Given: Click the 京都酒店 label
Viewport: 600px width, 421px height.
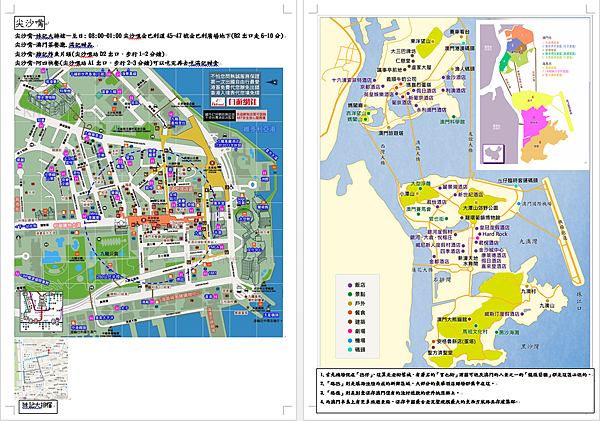Looking at the screenshot, I should pos(370,87).
